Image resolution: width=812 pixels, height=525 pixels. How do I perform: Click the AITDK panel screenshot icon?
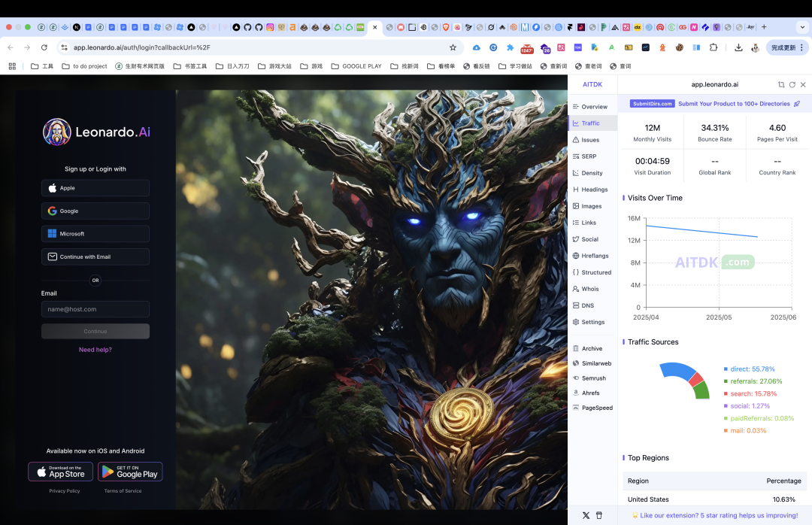point(781,84)
